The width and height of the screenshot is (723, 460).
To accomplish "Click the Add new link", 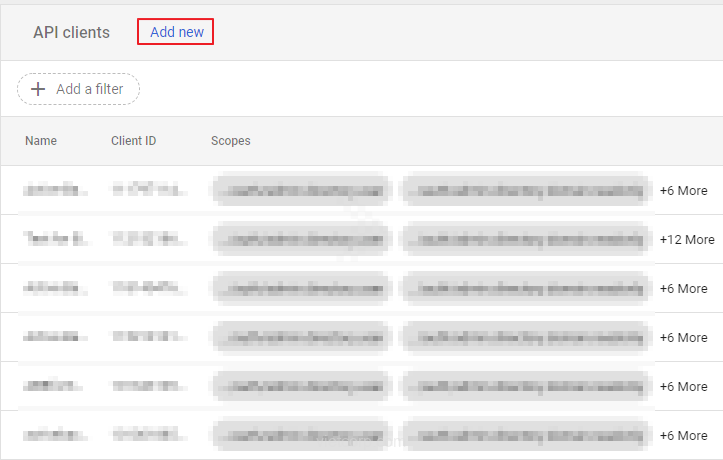I will coord(176,32).
